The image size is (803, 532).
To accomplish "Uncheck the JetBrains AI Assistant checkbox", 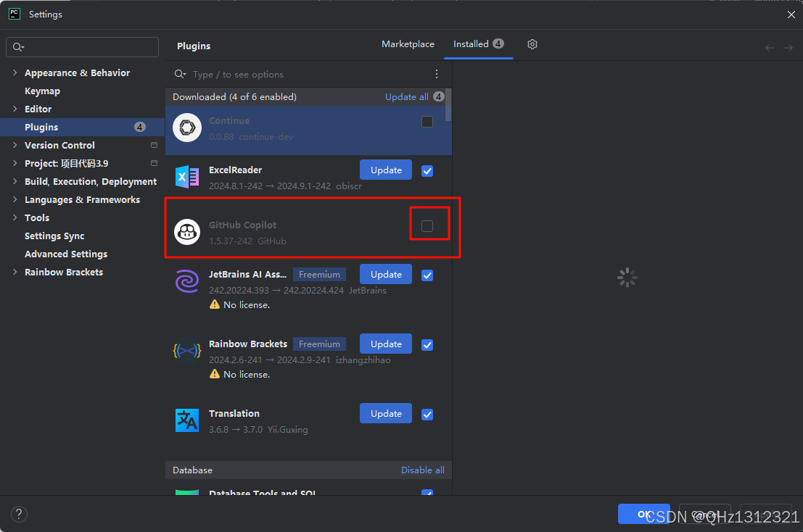I will 427,275.
